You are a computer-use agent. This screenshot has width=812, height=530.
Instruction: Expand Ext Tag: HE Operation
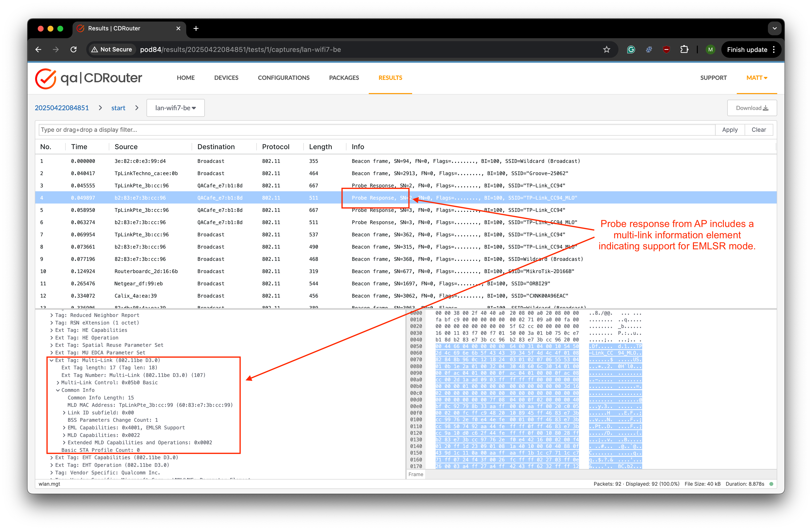51,338
